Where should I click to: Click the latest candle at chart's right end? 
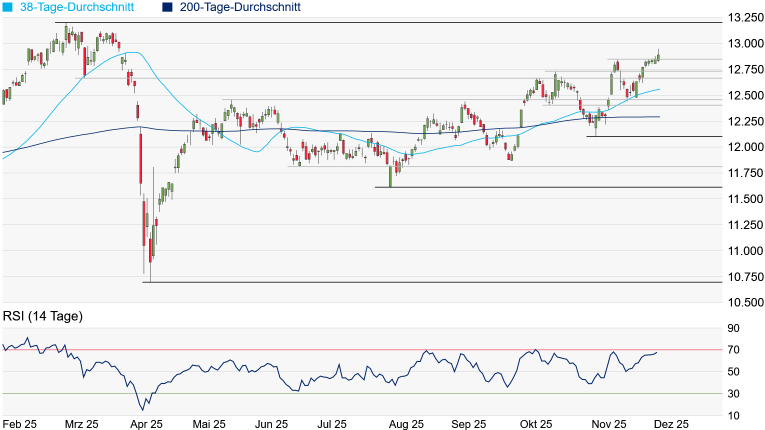(x=658, y=57)
